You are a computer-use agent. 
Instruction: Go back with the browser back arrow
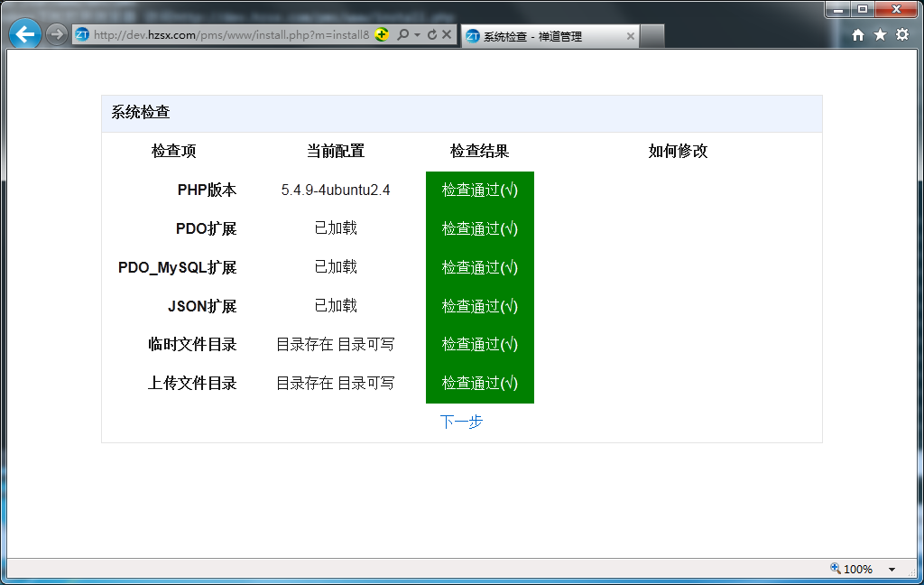[24, 34]
